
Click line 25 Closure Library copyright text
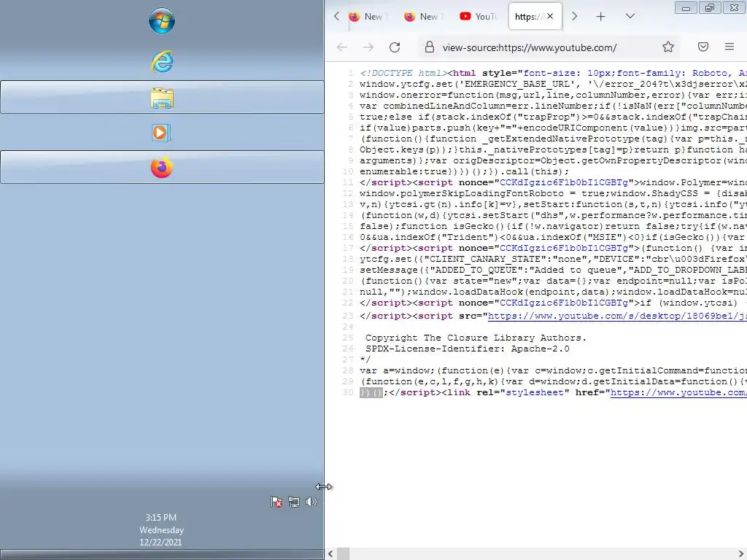click(476, 338)
